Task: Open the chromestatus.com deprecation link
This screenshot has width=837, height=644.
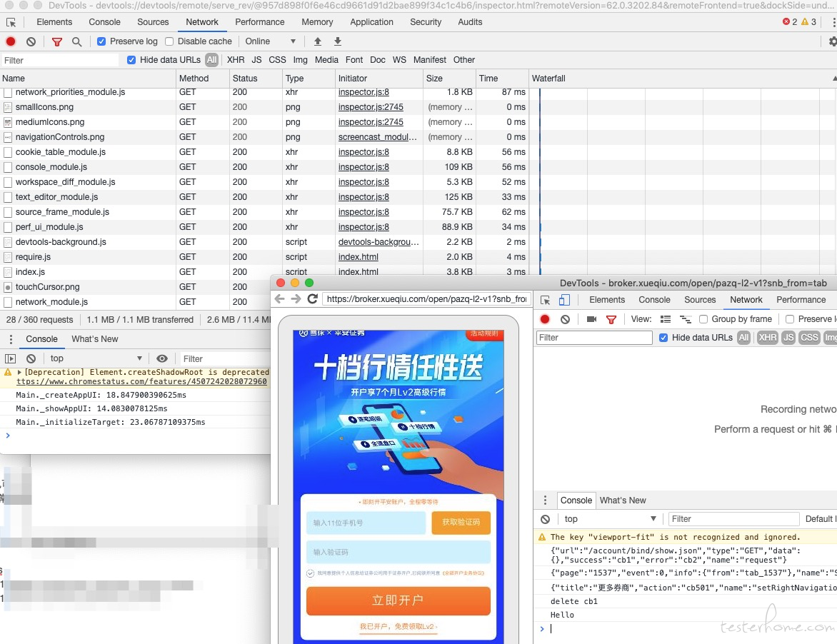Action: point(141,381)
